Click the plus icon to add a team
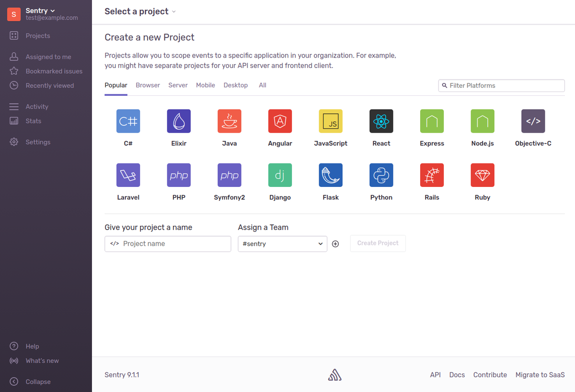 tap(335, 243)
